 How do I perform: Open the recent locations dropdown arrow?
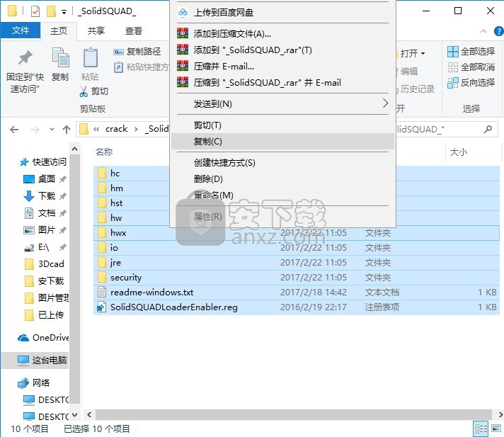point(52,130)
